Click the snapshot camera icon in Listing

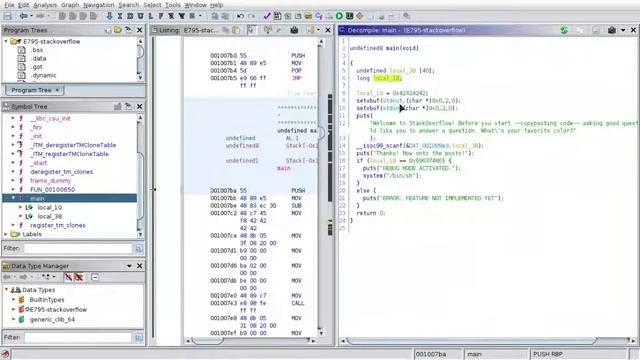294,30
